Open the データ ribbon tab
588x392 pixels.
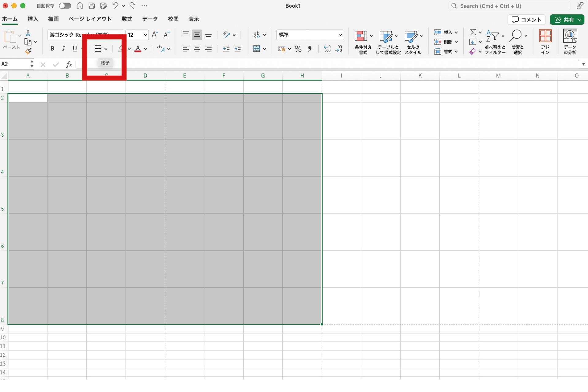click(x=150, y=19)
